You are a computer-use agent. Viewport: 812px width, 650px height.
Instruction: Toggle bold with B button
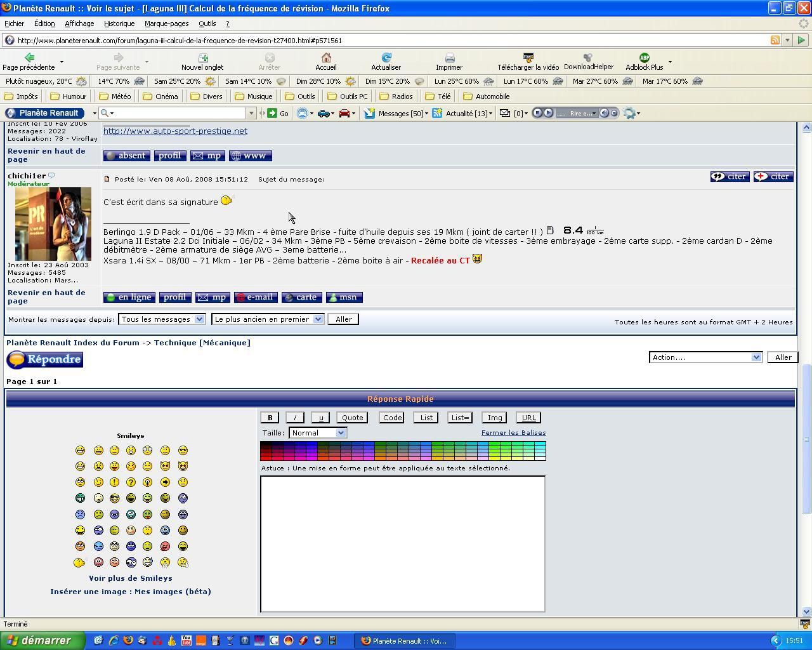(270, 418)
